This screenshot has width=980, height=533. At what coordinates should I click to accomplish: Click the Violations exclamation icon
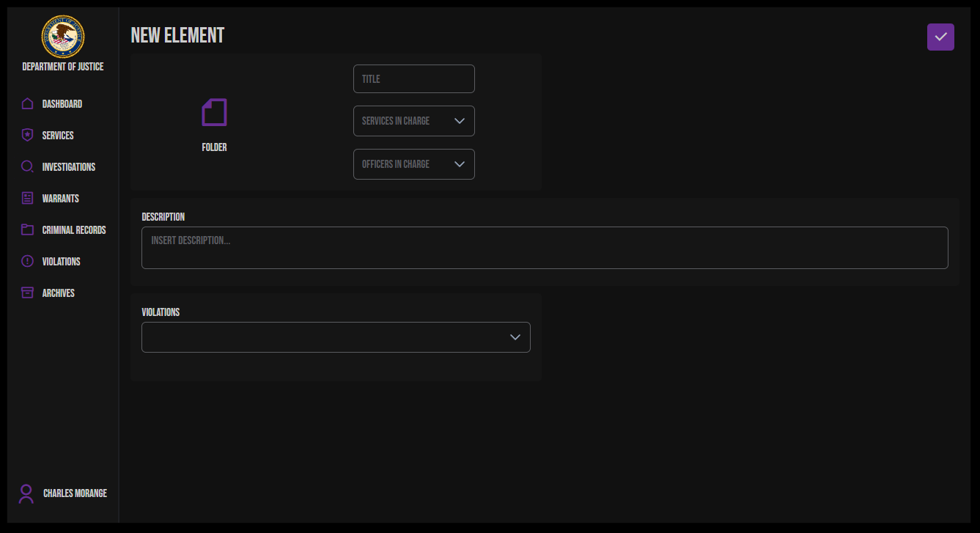pos(27,262)
